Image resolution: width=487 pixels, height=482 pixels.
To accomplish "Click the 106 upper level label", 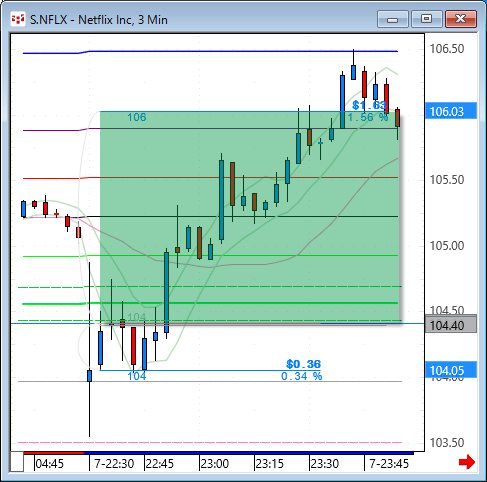I will [x=137, y=117].
